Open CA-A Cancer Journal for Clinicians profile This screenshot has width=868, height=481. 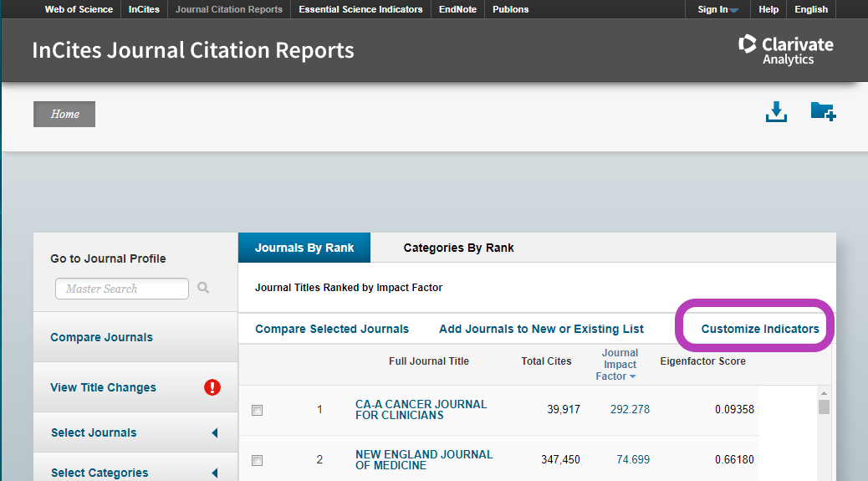pos(421,410)
